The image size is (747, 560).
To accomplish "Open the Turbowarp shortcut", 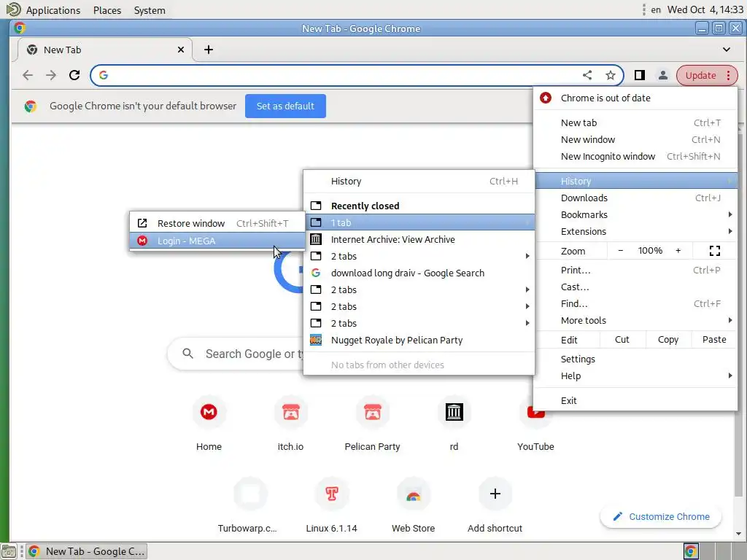I will click(250, 494).
